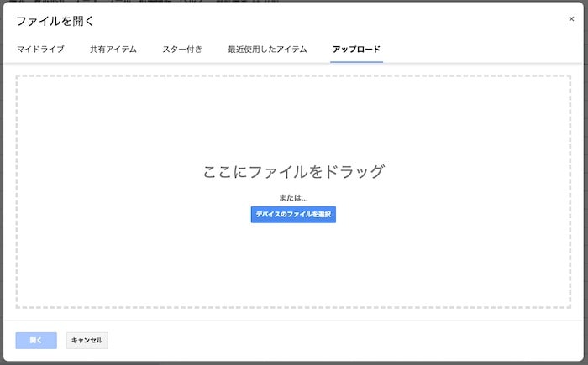
Task: Click the デバイスのファイルを選択 button
Action: tap(293, 214)
